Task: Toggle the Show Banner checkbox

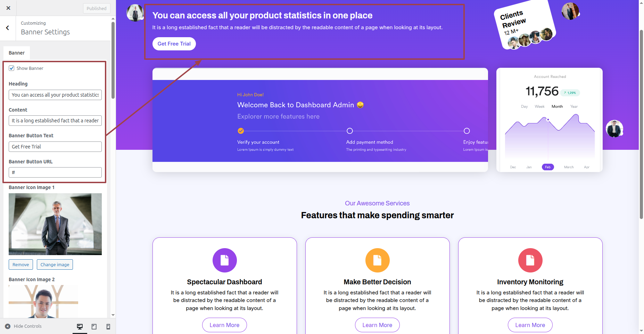Action: tap(12, 68)
